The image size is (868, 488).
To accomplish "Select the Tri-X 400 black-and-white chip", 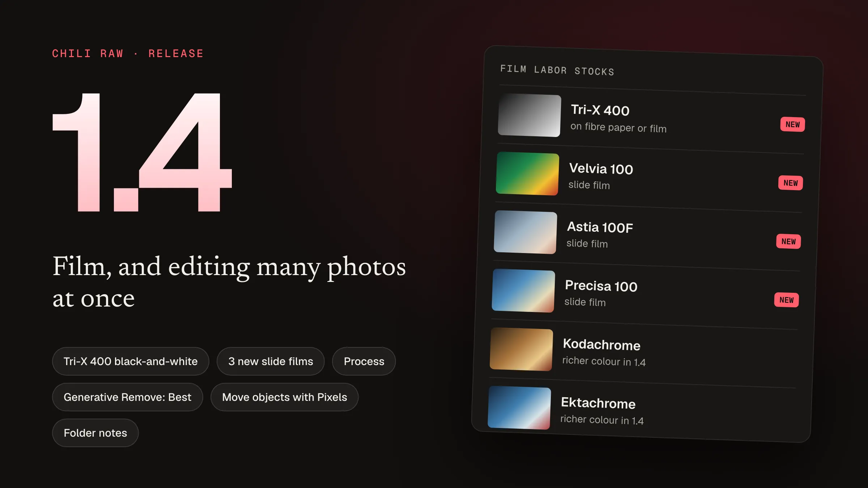I will 131,361.
